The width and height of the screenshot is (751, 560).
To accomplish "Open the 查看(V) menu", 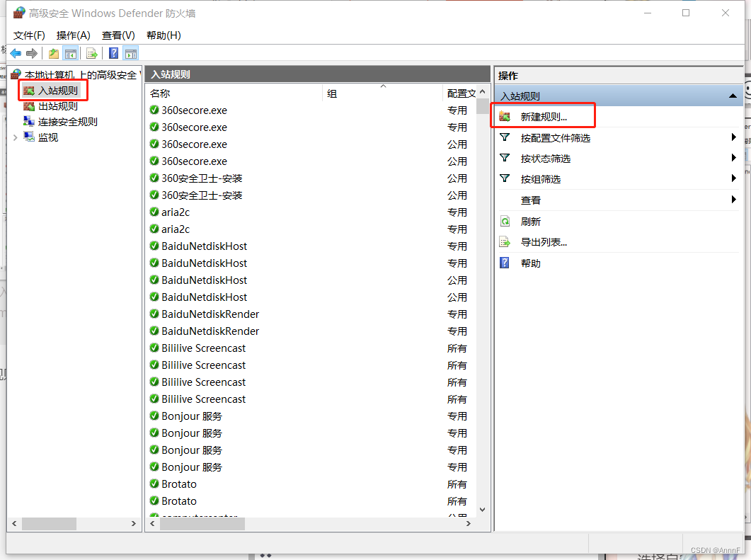I will pyautogui.click(x=118, y=35).
